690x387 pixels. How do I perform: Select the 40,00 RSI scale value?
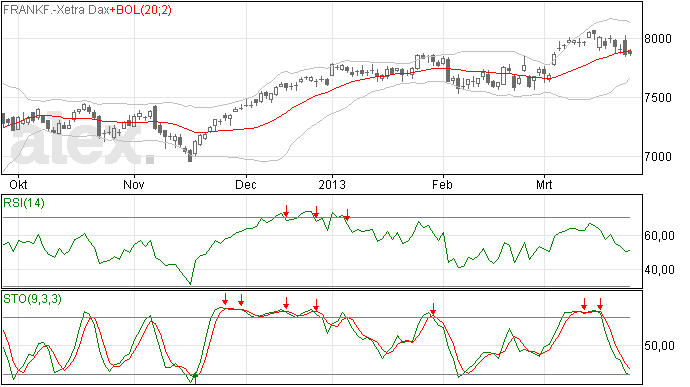(x=659, y=269)
